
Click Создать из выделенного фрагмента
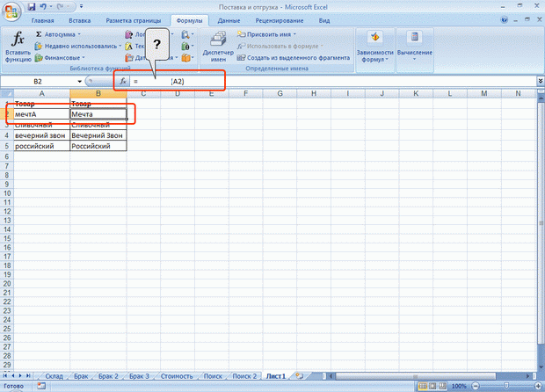(x=294, y=58)
